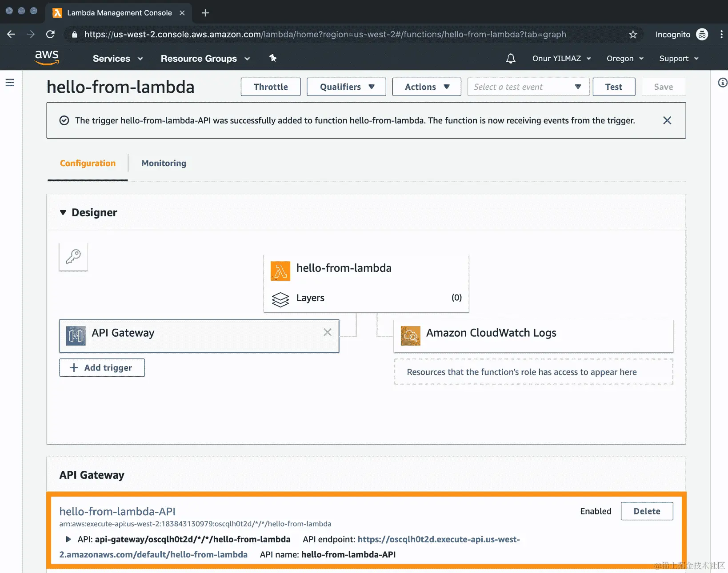Image resolution: width=728 pixels, height=573 pixels.
Task: Collapse the Designer section
Action: click(x=63, y=212)
